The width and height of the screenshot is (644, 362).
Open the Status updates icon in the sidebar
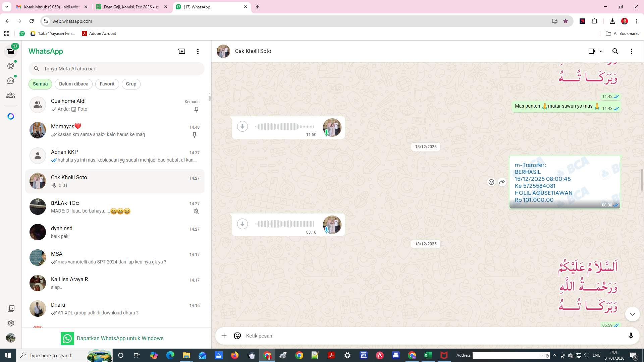pyautogui.click(x=11, y=66)
